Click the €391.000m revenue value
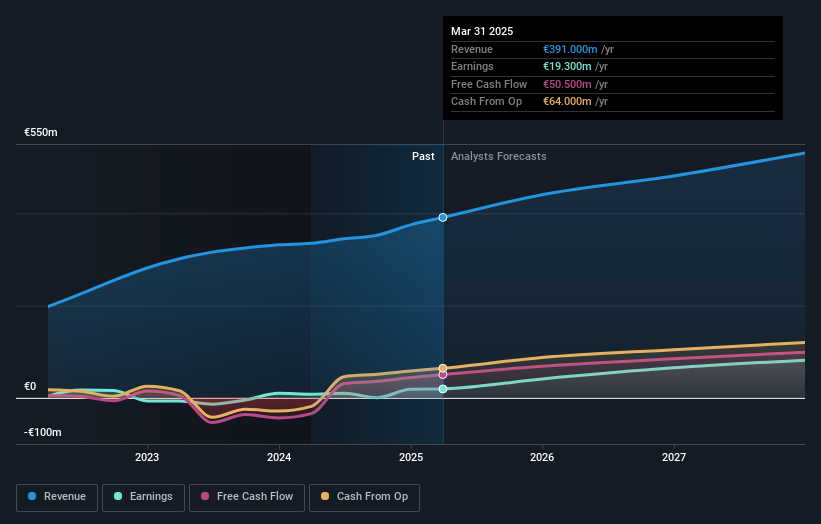 [570, 49]
